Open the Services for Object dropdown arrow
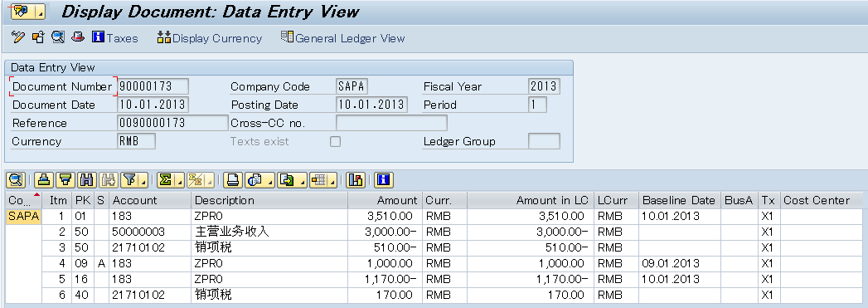868x308 pixels. tap(41, 11)
